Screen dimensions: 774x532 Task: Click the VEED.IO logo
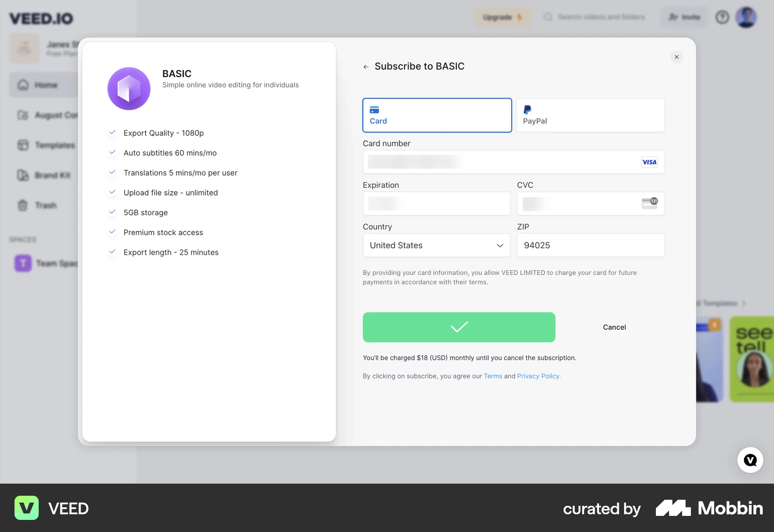(x=41, y=18)
